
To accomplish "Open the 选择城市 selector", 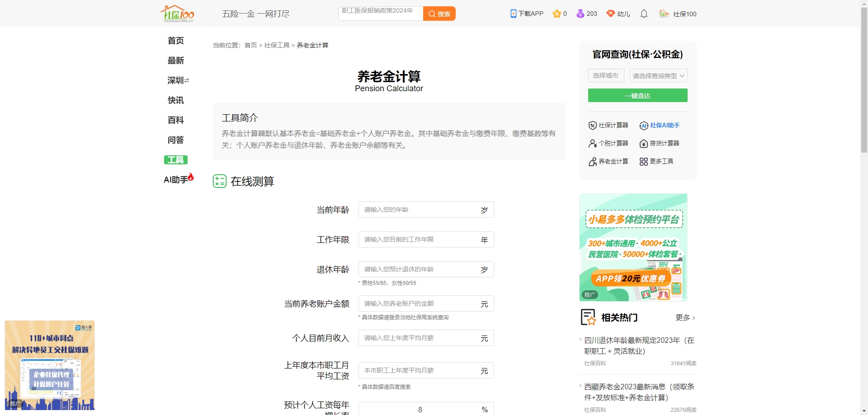I will 606,75.
